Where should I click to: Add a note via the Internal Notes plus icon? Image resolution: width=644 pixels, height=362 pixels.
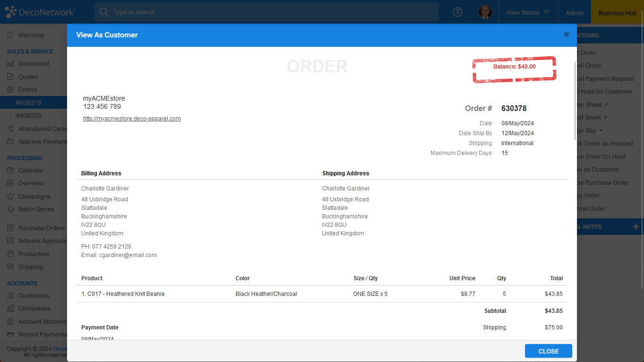(637, 227)
